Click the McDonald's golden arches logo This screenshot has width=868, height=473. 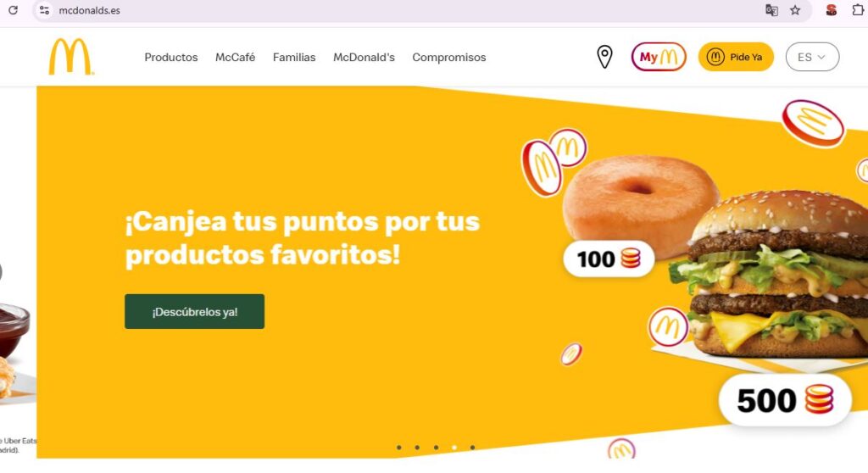coord(71,57)
